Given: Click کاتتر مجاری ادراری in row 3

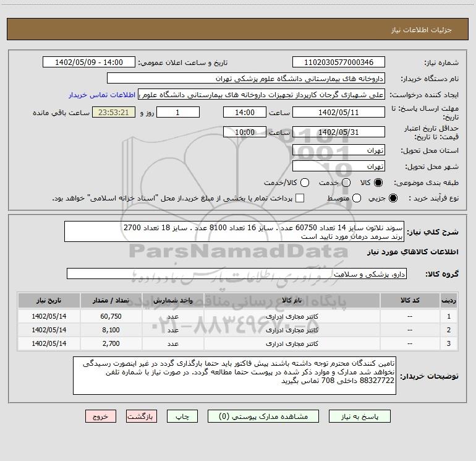Looking at the screenshot, I should click(292, 343).
